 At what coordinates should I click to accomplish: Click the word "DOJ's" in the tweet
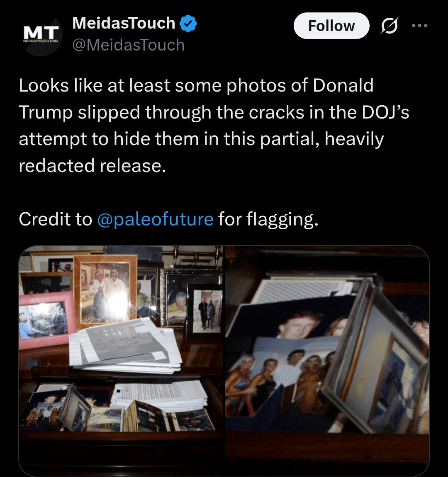point(385,112)
